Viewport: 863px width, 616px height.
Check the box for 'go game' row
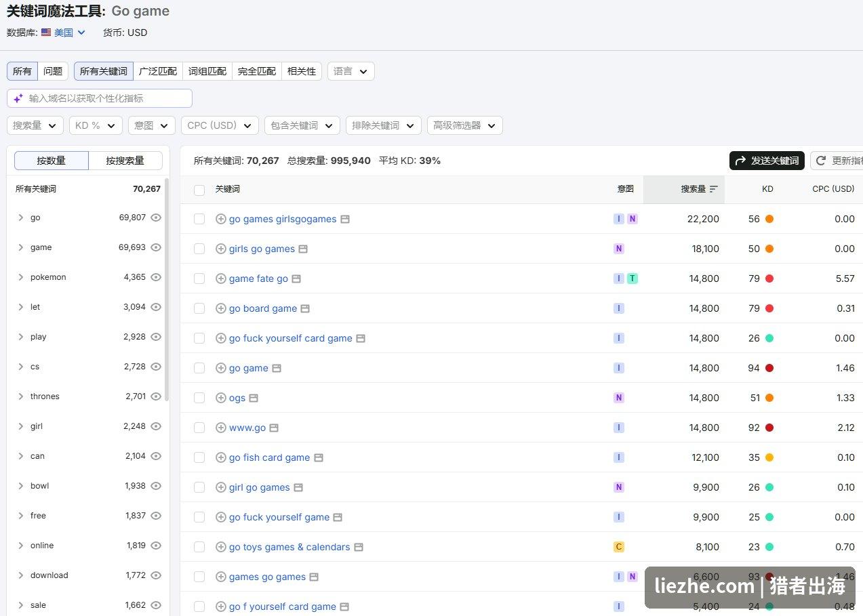199,368
